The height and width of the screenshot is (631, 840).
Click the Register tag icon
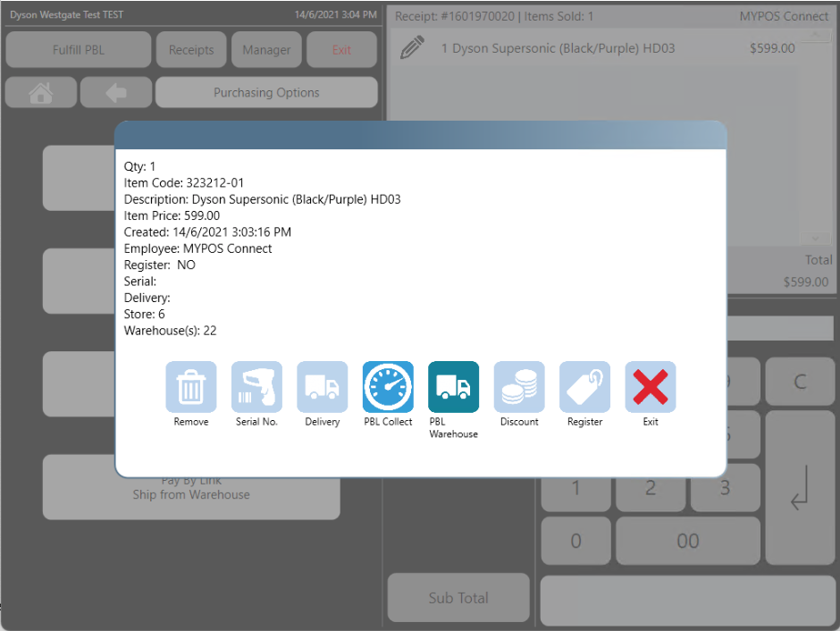click(x=584, y=387)
